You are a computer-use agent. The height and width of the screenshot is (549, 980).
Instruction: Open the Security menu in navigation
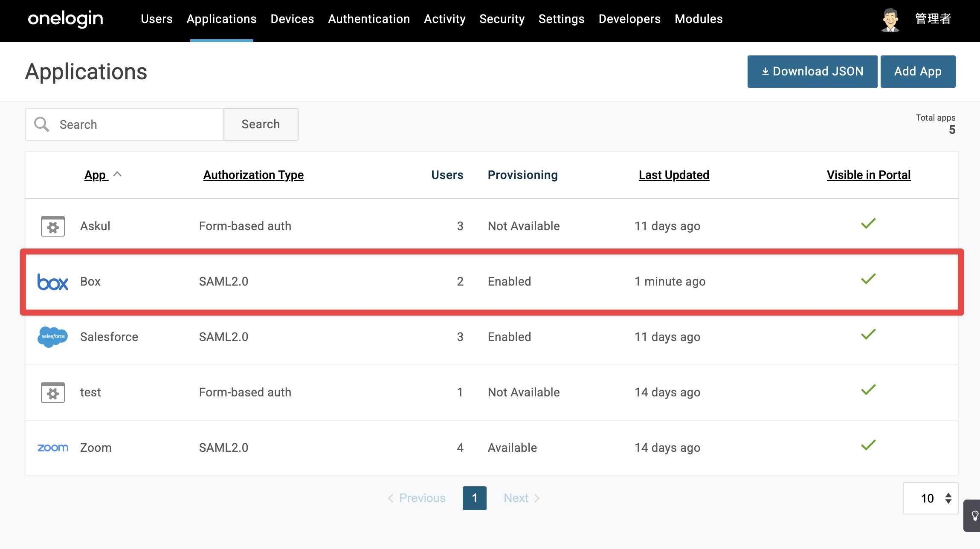(502, 19)
